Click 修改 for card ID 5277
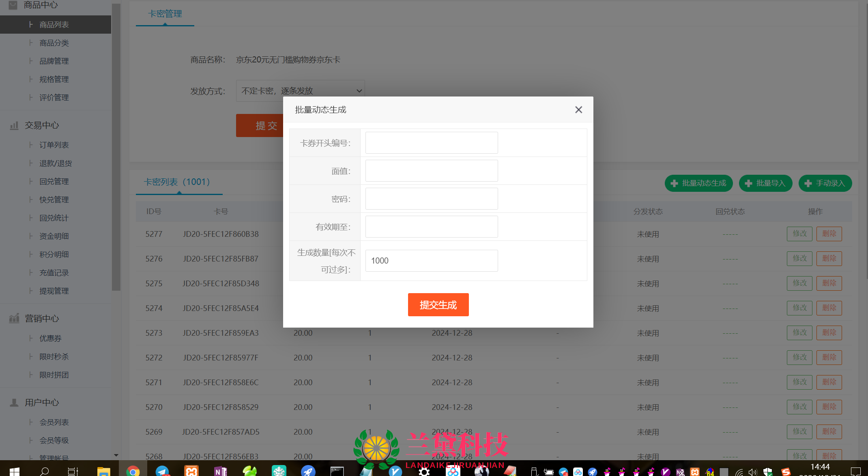 [x=799, y=234]
